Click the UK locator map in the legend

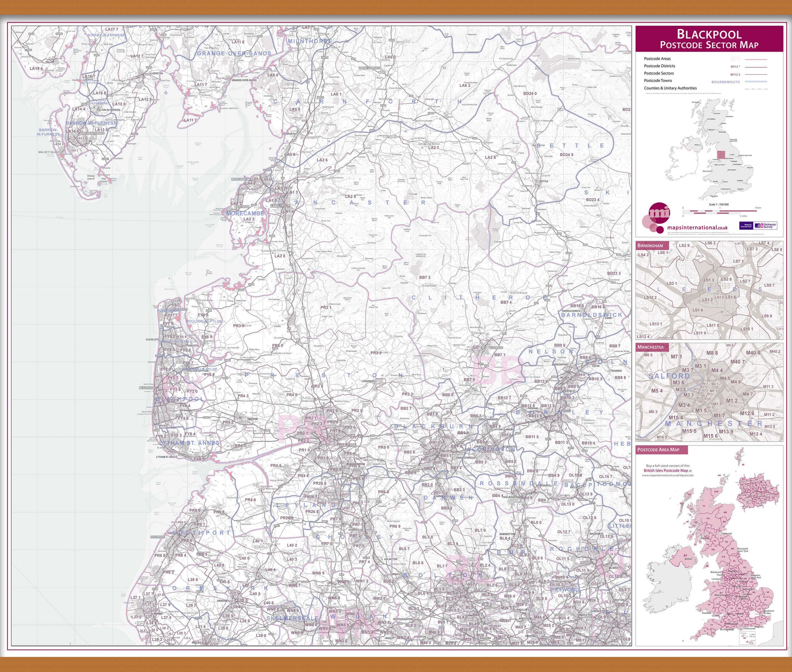[709, 148]
